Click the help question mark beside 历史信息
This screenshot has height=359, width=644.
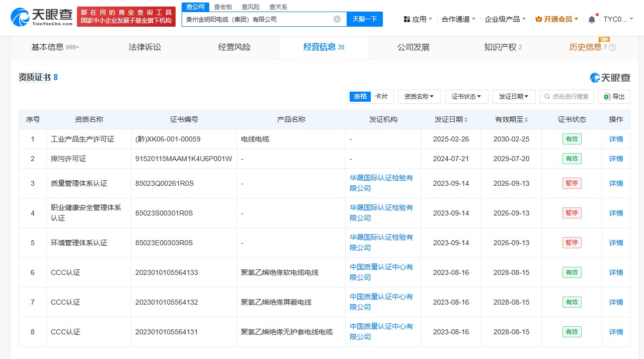point(612,47)
